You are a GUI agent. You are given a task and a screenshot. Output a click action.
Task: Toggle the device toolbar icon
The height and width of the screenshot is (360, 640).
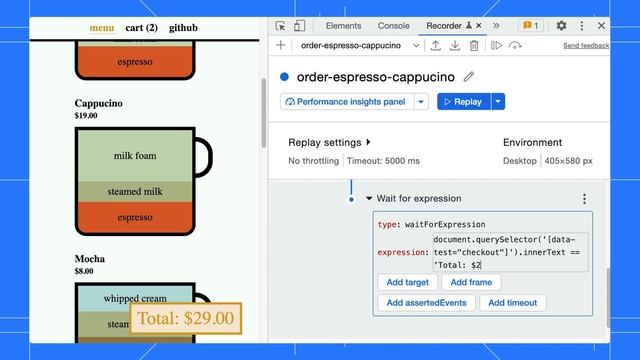coord(299,26)
